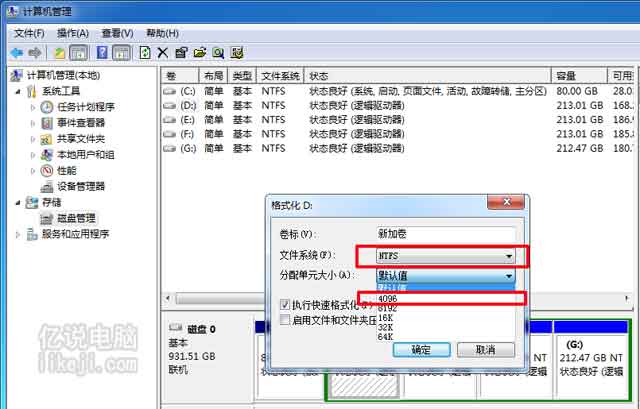This screenshot has height=409, width=640.
Task: Click the Up one level folder icon
Action: [x=60, y=52]
